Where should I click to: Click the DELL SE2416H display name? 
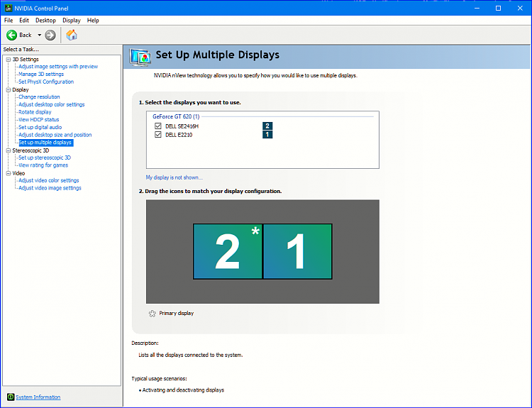pyautogui.click(x=182, y=126)
